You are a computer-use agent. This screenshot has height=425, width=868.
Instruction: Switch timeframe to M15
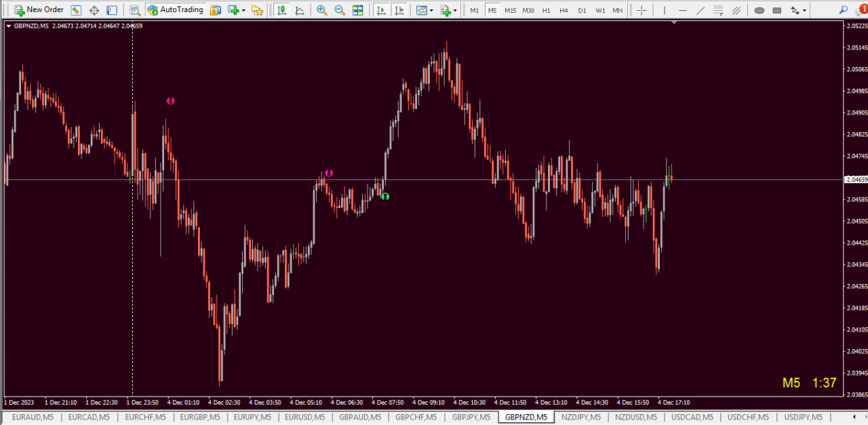[x=511, y=10]
